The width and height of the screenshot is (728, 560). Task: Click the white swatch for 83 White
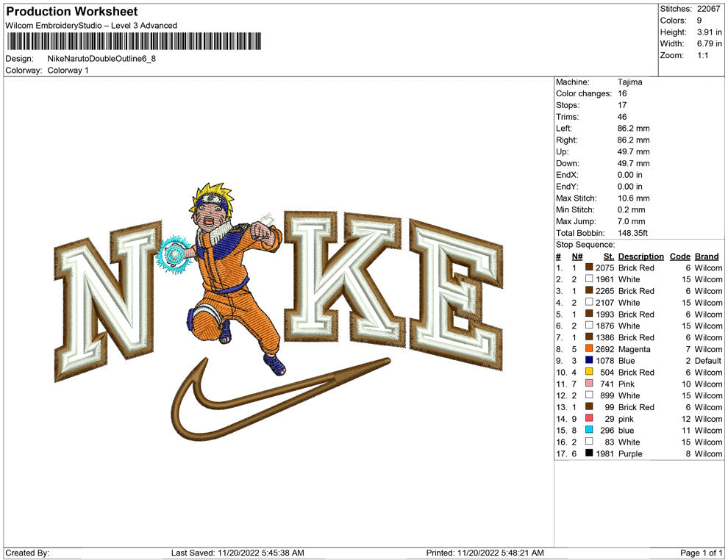(x=589, y=441)
